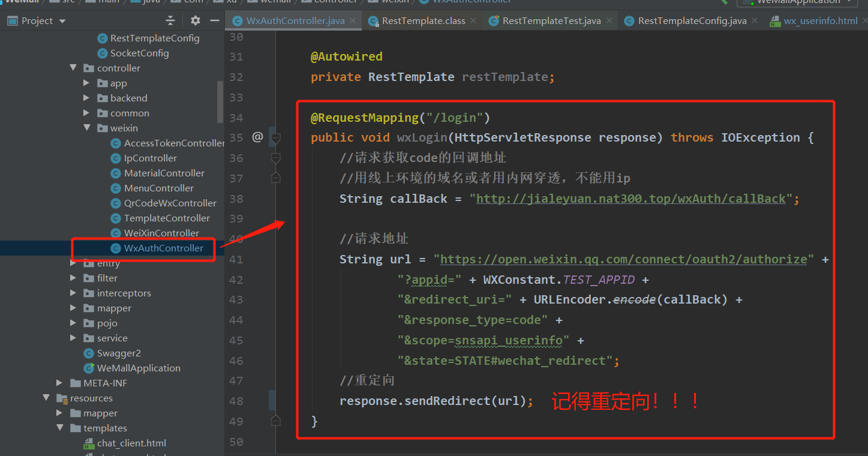This screenshot has width=868, height=456.
Task: Expand the META-INF folder
Action: point(59,383)
